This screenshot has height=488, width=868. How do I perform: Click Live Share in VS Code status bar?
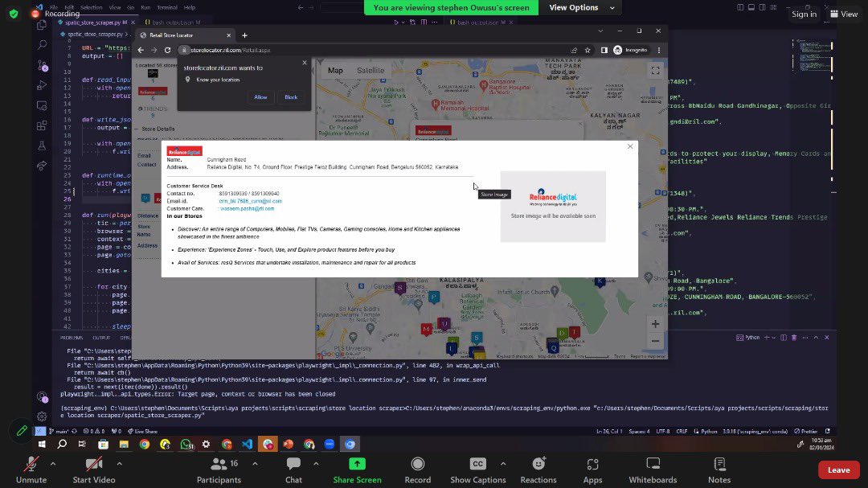pos(143,431)
